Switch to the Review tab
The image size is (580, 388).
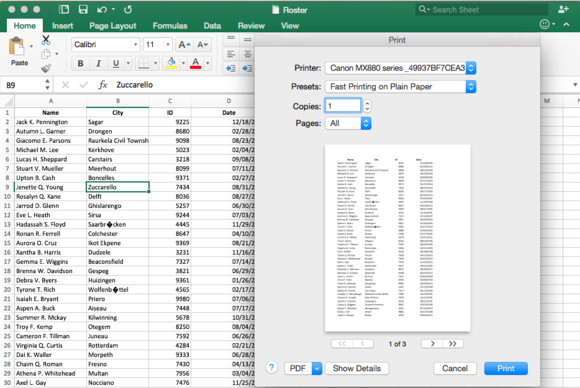(x=251, y=26)
